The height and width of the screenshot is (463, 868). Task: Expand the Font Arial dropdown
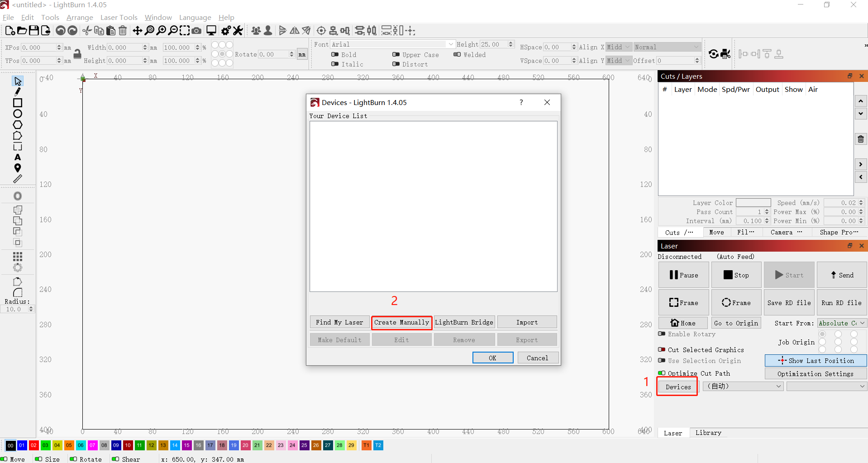point(451,44)
